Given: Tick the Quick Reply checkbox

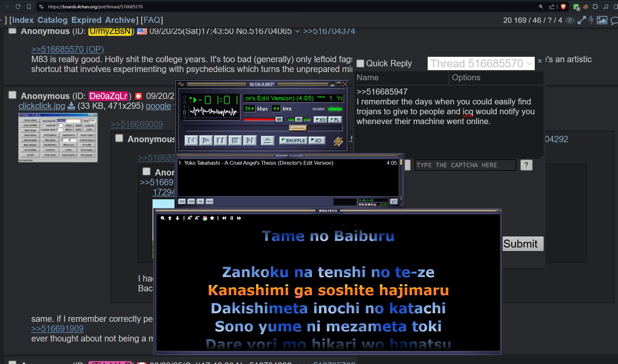Looking at the screenshot, I should coord(360,63).
